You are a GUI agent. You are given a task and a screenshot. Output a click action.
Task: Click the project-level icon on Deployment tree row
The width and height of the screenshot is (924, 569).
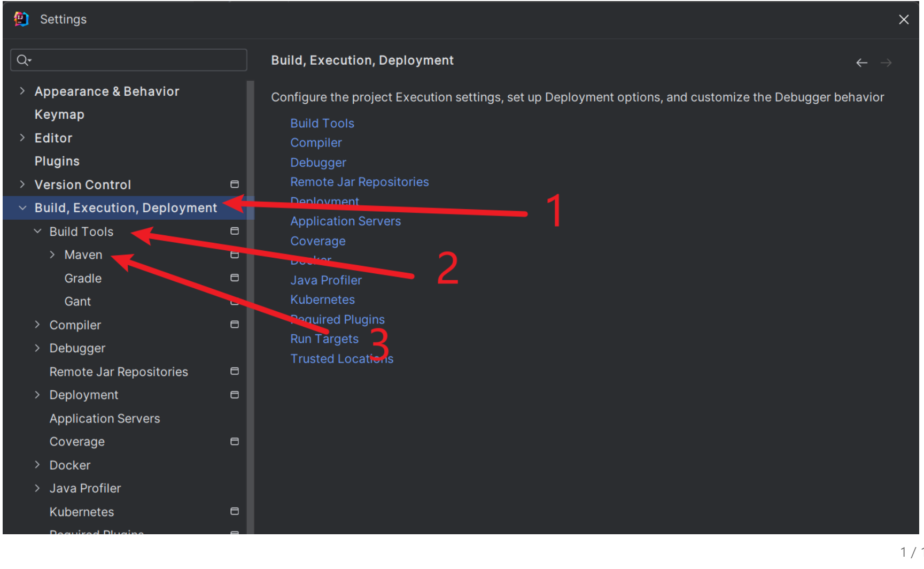234,395
